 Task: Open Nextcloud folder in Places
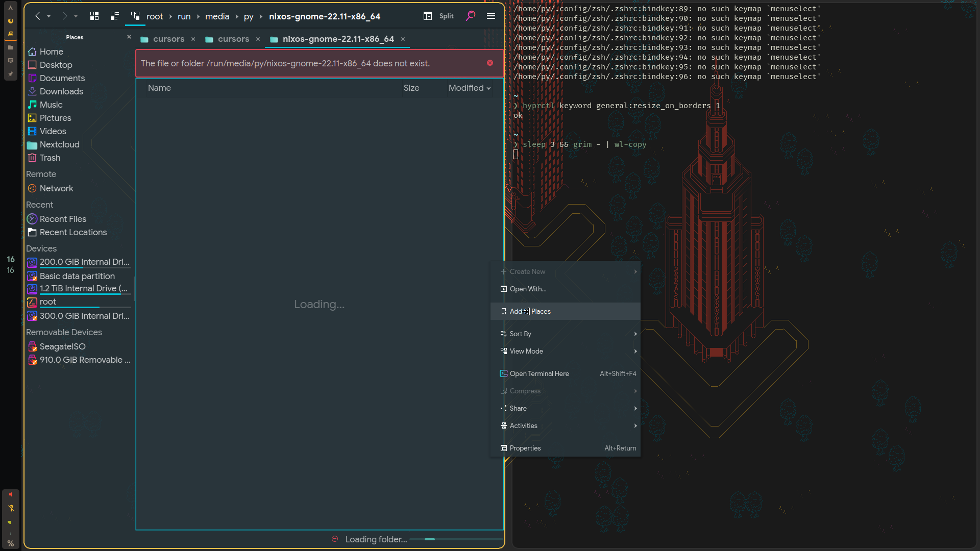click(x=59, y=144)
